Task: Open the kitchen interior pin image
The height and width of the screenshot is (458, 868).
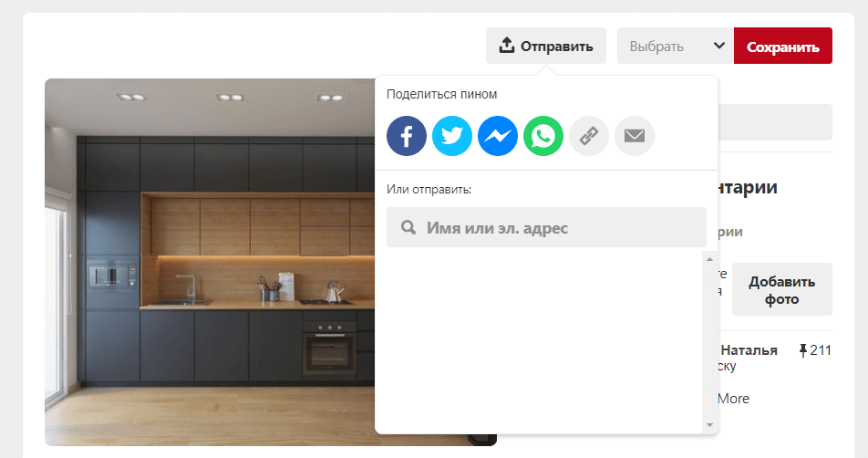Action: (x=210, y=262)
